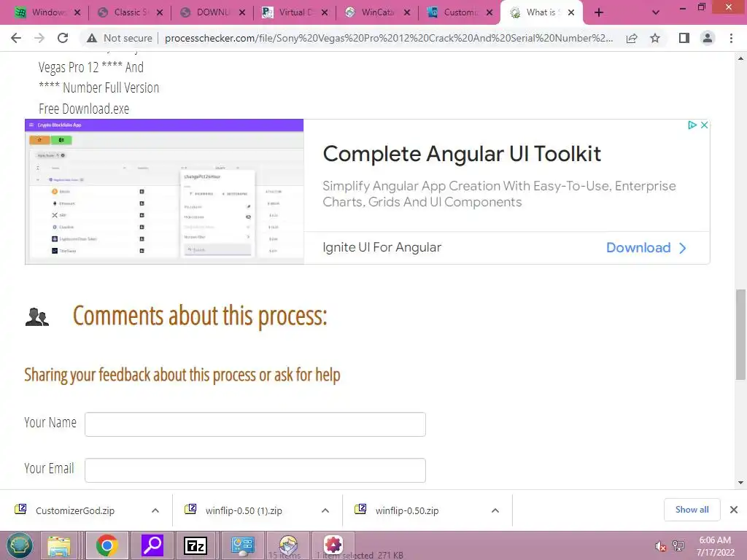
Task: Click the gear app taskbar icon
Action: pyautogui.click(x=333, y=544)
